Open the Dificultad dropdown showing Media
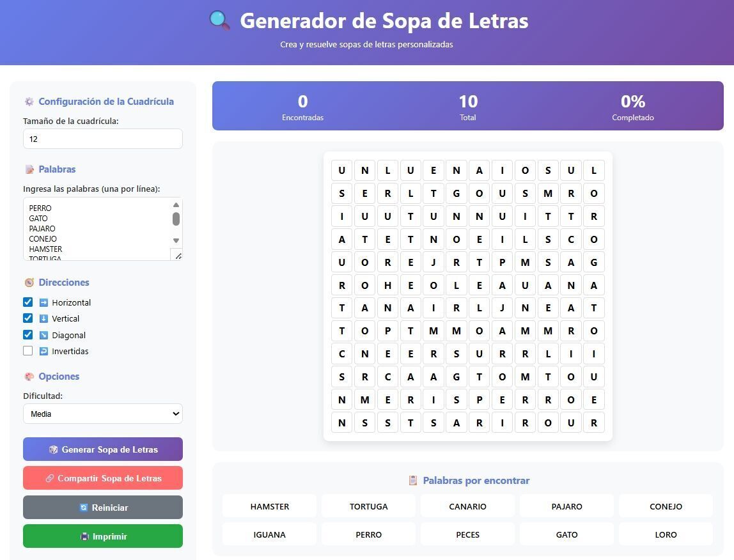Image resolution: width=734 pixels, height=560 pixels. pos(103,414)
